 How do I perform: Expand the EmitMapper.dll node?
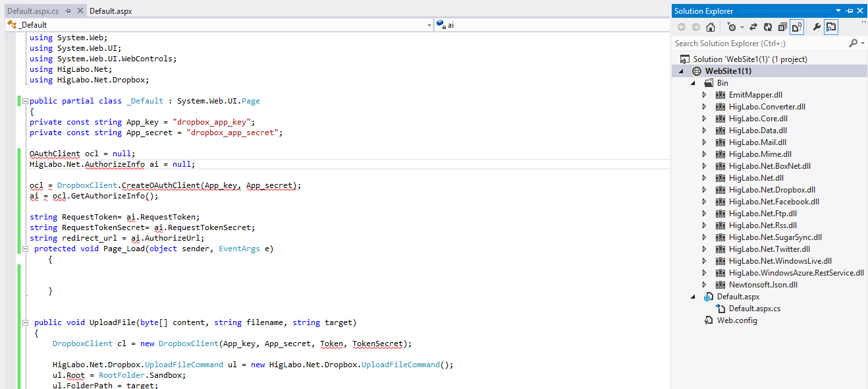(705, 95)
